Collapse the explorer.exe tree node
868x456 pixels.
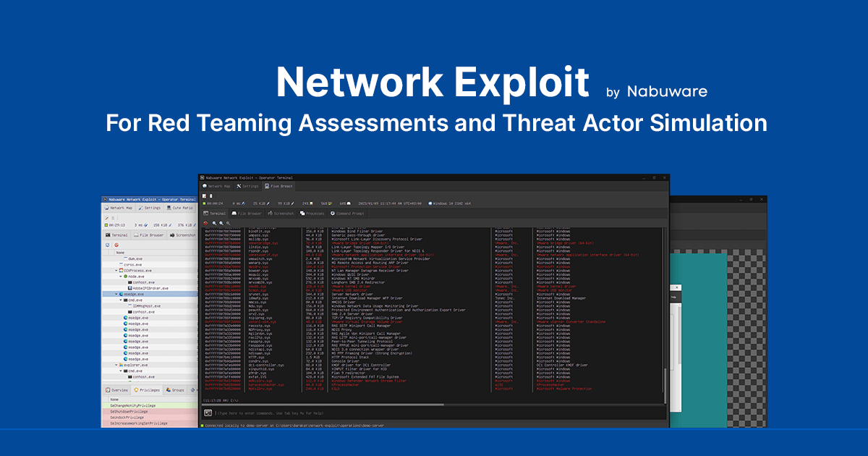point(116,366)
